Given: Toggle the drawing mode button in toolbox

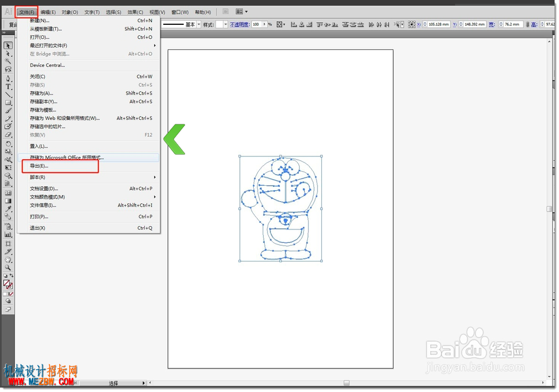Looking at the screenshot, I should point(8,301).
